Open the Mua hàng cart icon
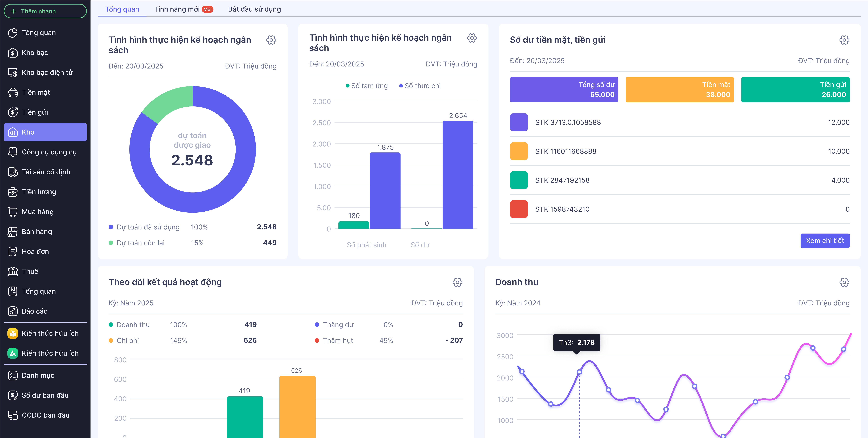Viewport: 868px width, 438px height. pyautogui.click(x=12, y=212)
